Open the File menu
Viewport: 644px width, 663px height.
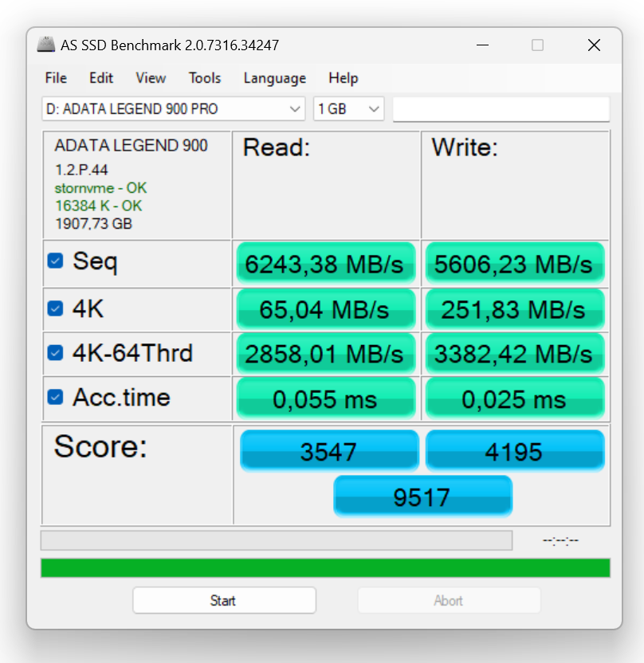pyautogui.click(x=56, y=78)
